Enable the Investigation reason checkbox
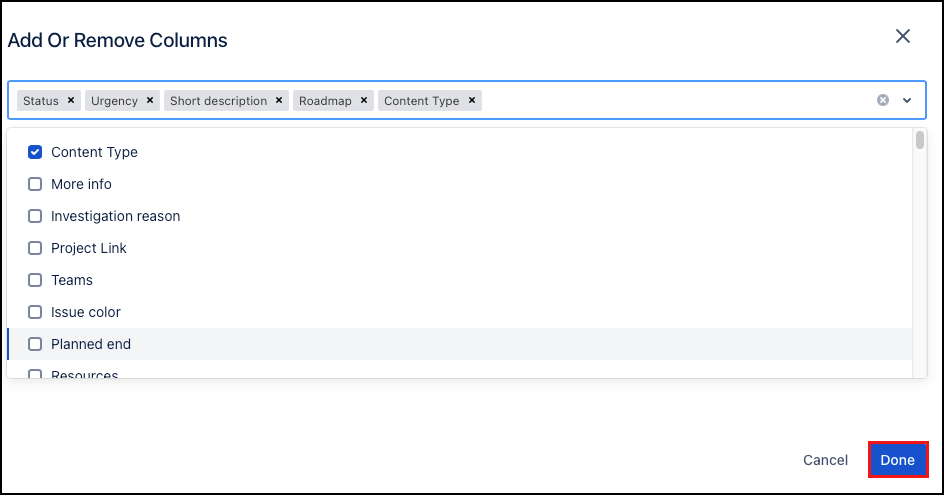944x495 pixels. 35,216
